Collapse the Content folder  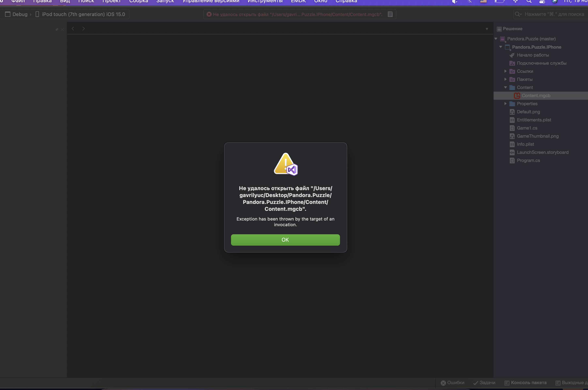coord(506,87)
